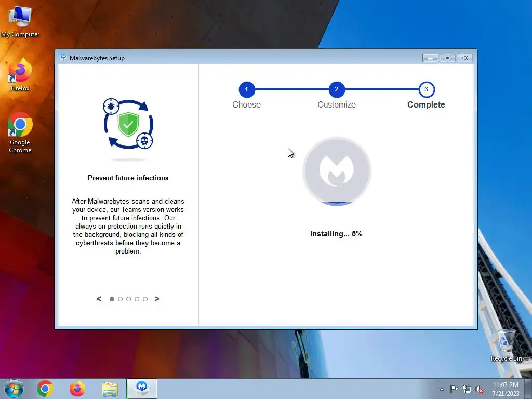Click the large Malwarebytes install progress logo
The height and width of the screenshot is (399, 532).
click(337, 171)
